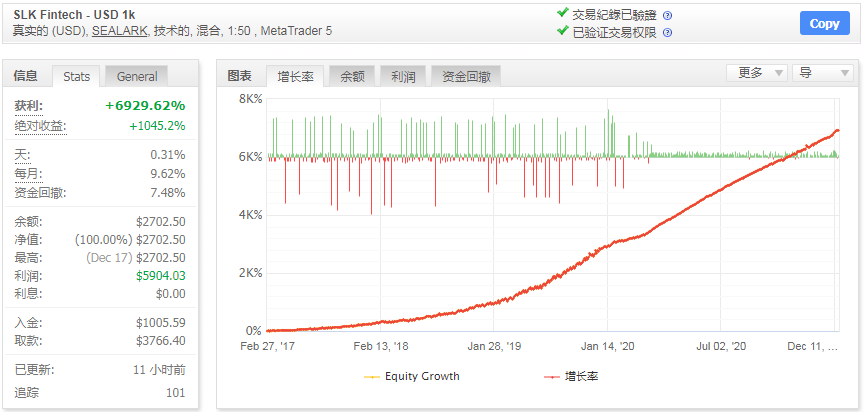This screenshot has width=865, height=412.
Task: Click the yellow Equity Growth legend marker
Action: click(x=372, y=377)
